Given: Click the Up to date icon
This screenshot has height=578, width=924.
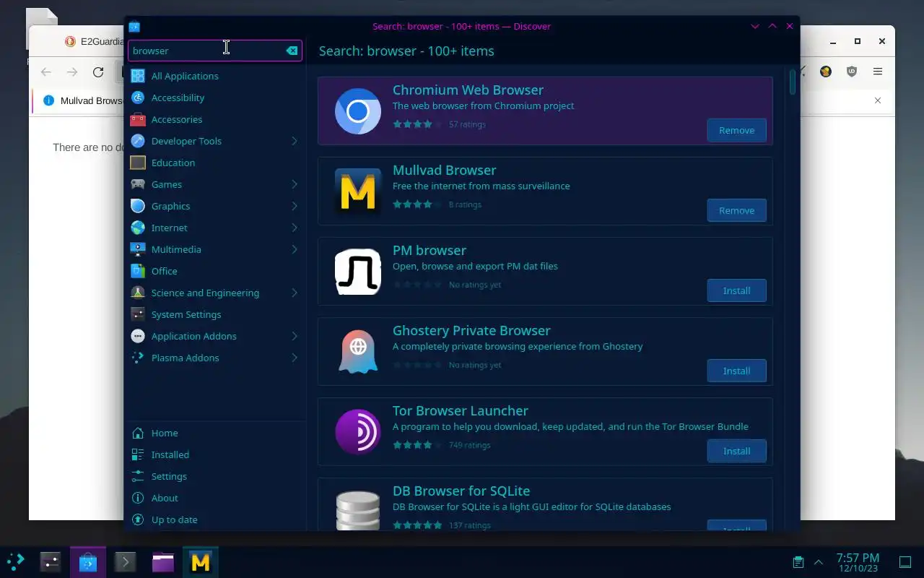Looking at the screenshot, I should tap(138, 519).
